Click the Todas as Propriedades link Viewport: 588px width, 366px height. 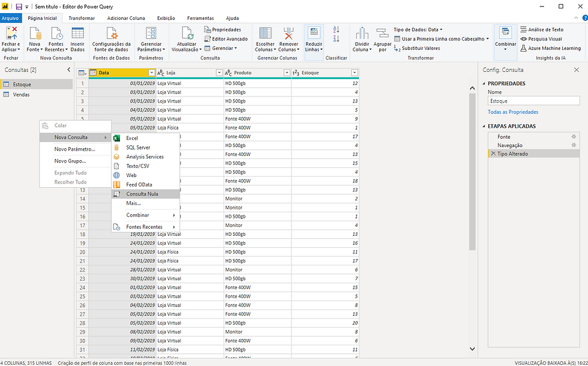pos(512,112)
